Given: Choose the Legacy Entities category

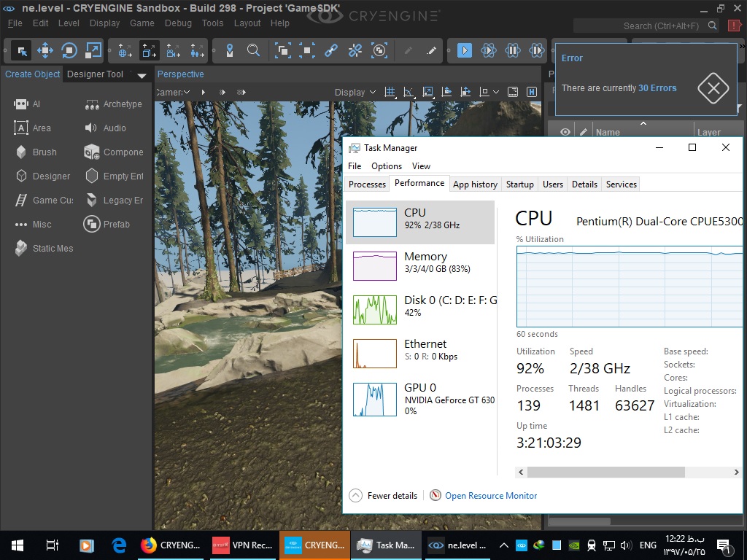Looking at the screenshot, I should click(x=114, y=201).
